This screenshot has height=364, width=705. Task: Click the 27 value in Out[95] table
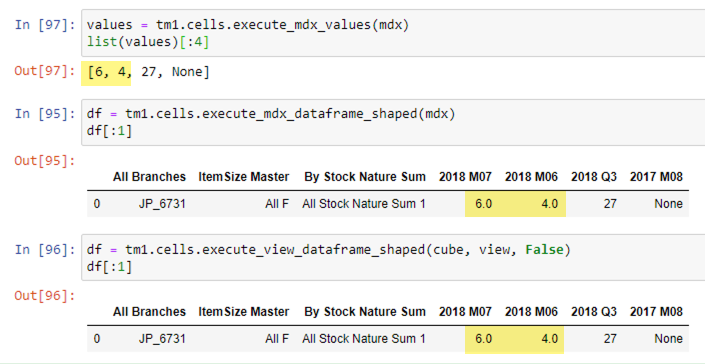pyautogui.click(x=610, y=204)
